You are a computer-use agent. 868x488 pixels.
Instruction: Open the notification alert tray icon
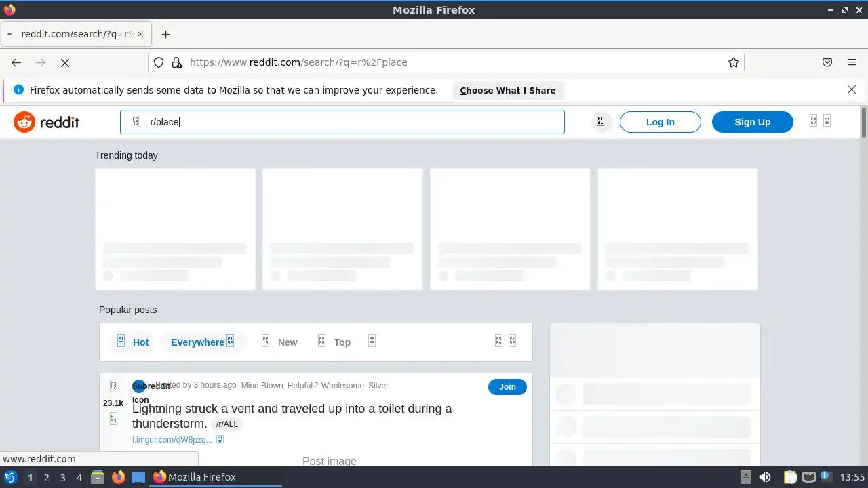(826, 477)
